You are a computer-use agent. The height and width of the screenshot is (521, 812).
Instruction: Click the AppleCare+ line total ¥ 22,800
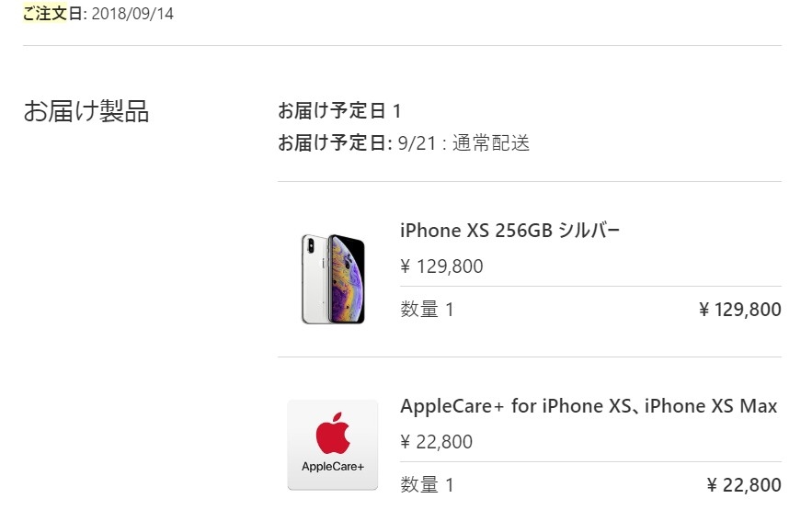point(744,485)
